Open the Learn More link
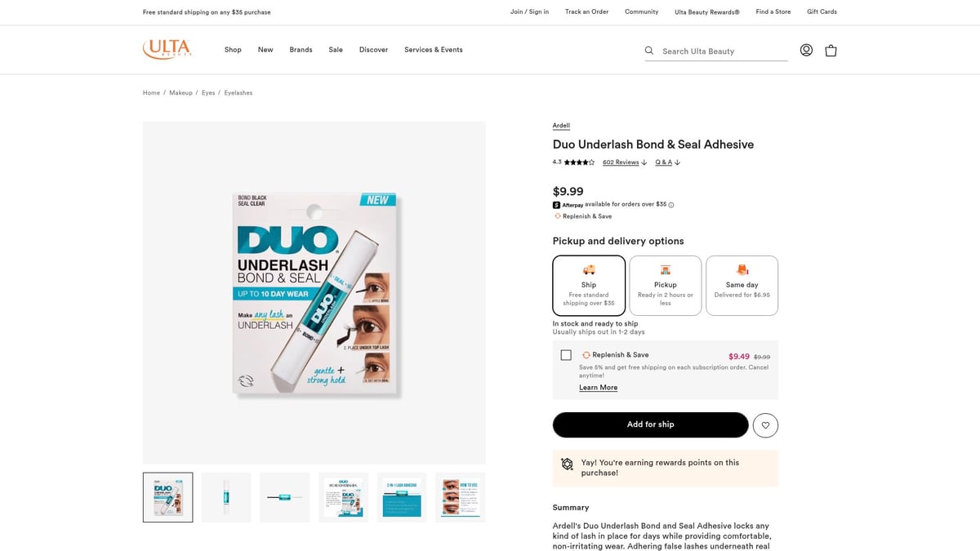The image size is (980, 551). point(598,388)
